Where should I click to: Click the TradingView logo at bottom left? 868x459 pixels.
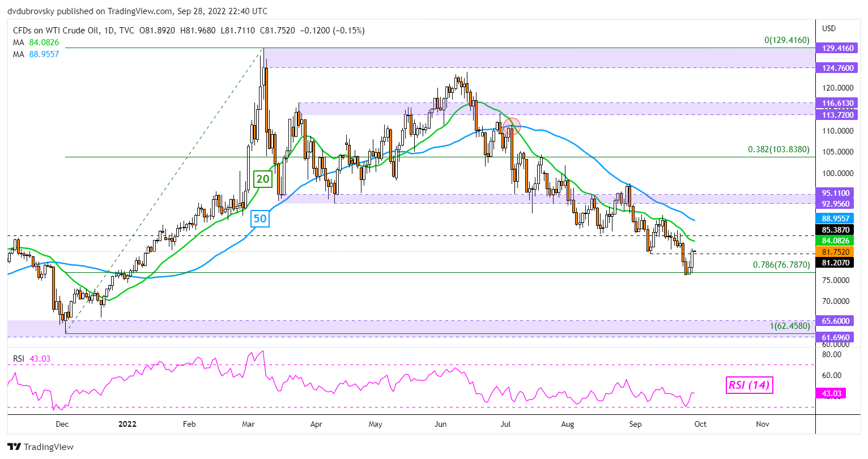(40, 447)
